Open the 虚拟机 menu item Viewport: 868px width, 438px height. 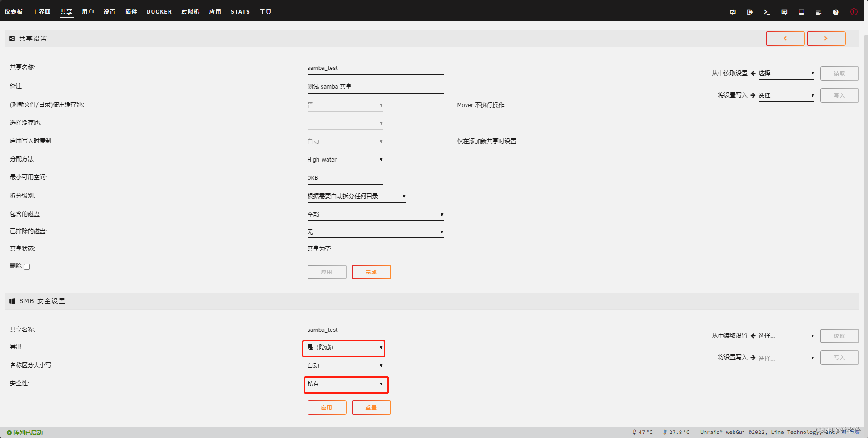tap(190, 11)
